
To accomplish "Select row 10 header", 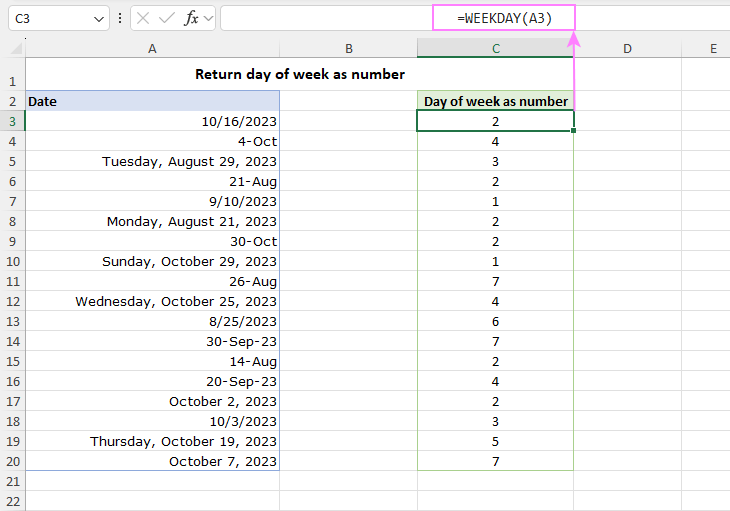I will click(13, 262).
